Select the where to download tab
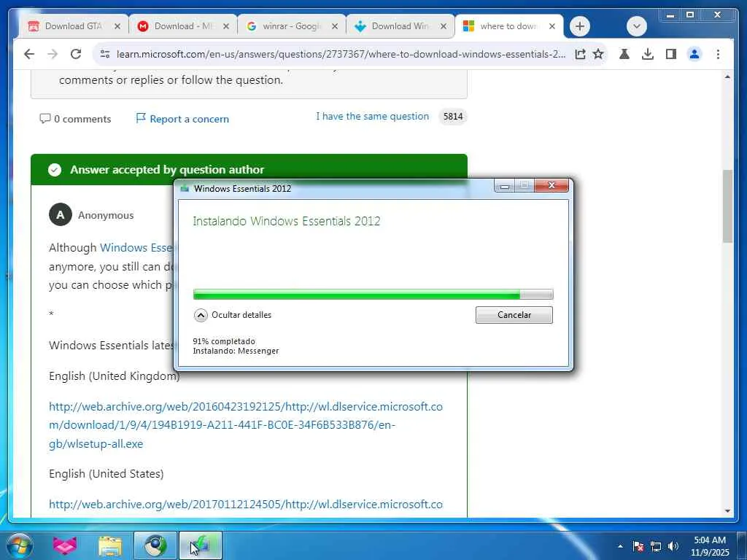This screenshot has height=560, width=747. click(508, 26)
